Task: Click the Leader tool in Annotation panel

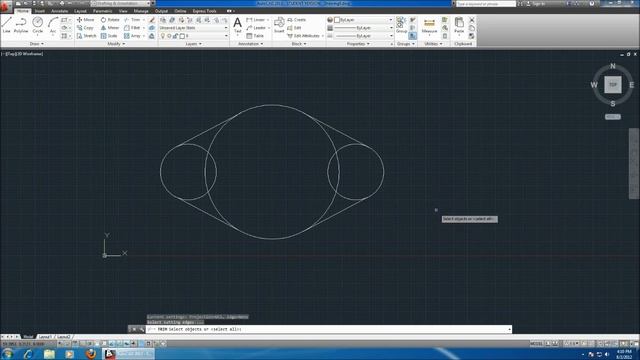Action: [x=255, y=28]
